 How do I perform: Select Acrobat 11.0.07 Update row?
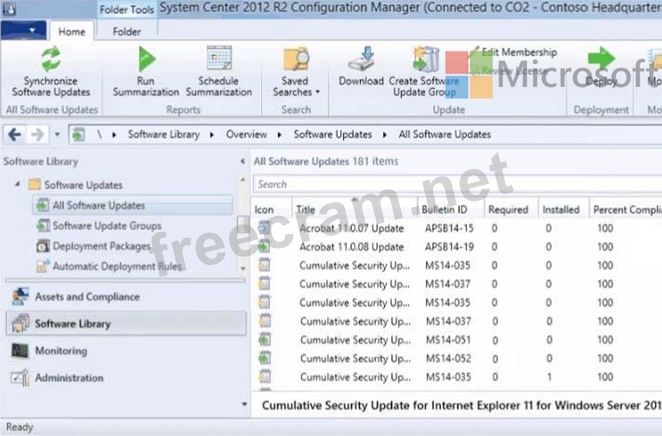(x=457, y=228)
